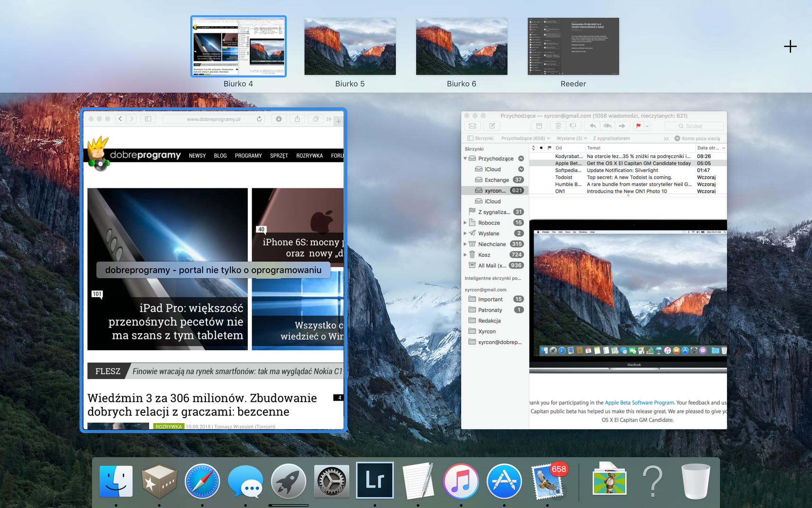
Task: Open Trash in the Dock
Action: coord(696,481)
